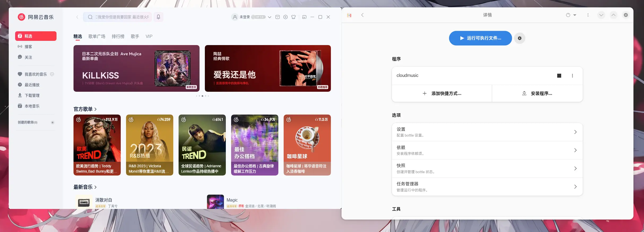Switch to the VIP tab
This screenshot has height=232, width=644.
coord(149,36)
